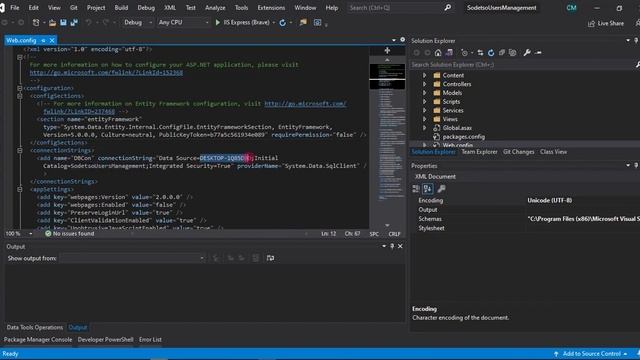This screenshot has height=360, width=640.
Task: Pin the Output panel
Action: click(392, 246)
